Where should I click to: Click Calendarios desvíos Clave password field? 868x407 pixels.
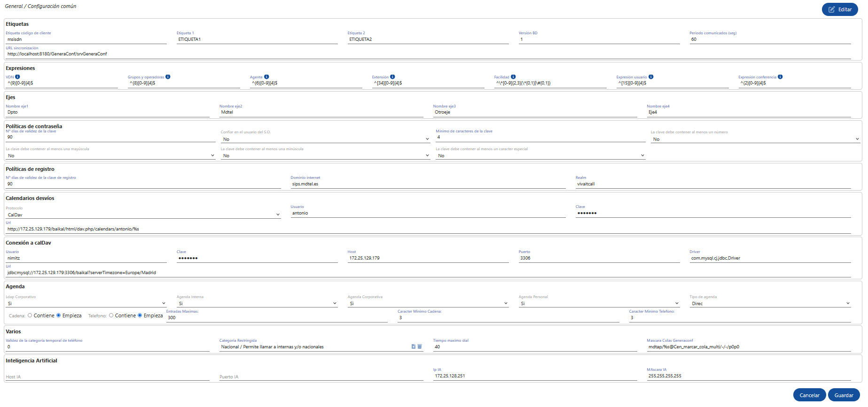[x=713, y=213]
